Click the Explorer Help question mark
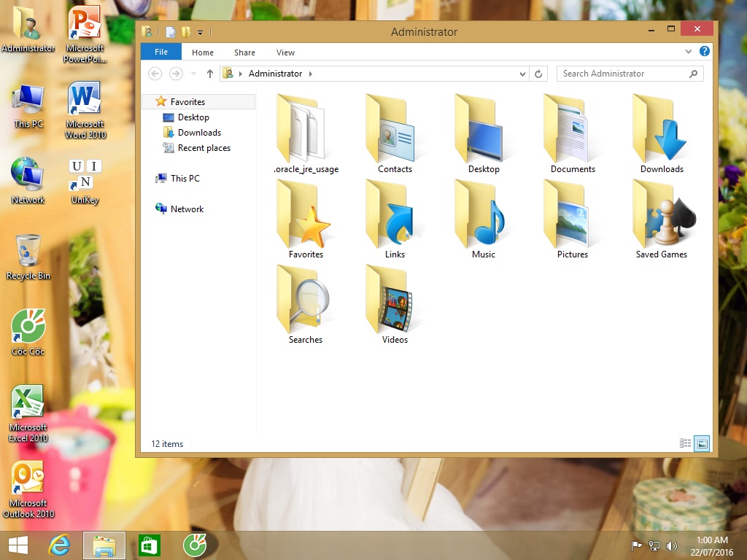747x560 pixels. [705, 52]
